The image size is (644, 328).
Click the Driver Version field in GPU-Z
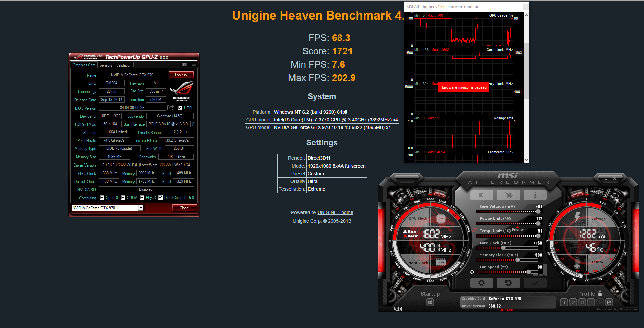click(x=146, y=165)
